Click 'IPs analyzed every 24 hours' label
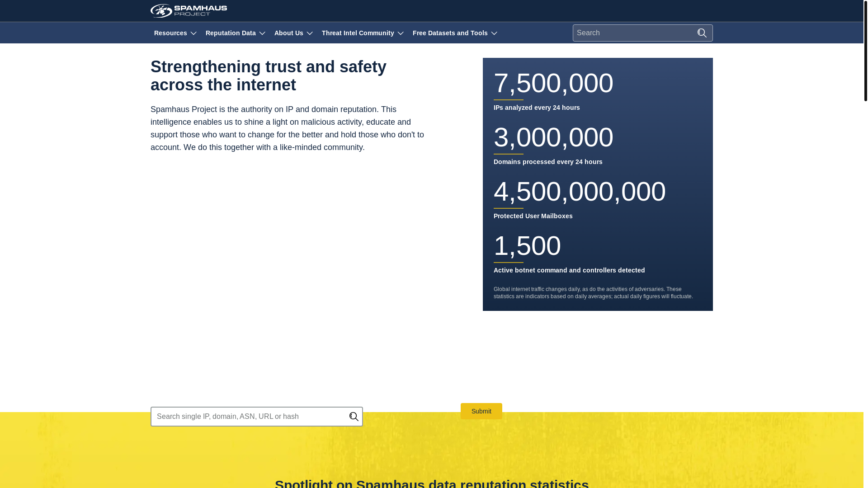Viewport: 868px width, 488px height. (x=537, y=108)
